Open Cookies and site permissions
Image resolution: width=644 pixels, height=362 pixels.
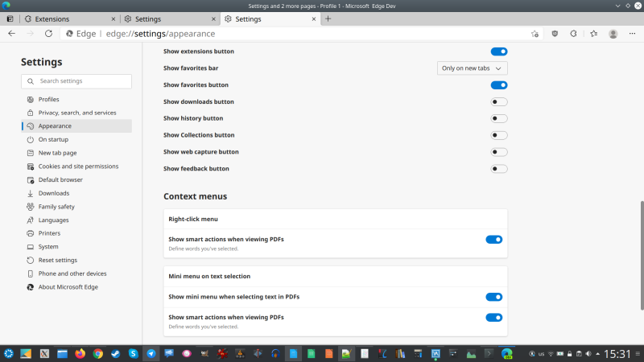click(76, 167)
